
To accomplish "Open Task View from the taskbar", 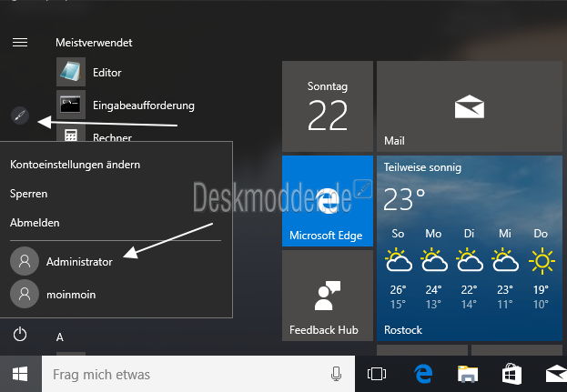I will [377, 374].
